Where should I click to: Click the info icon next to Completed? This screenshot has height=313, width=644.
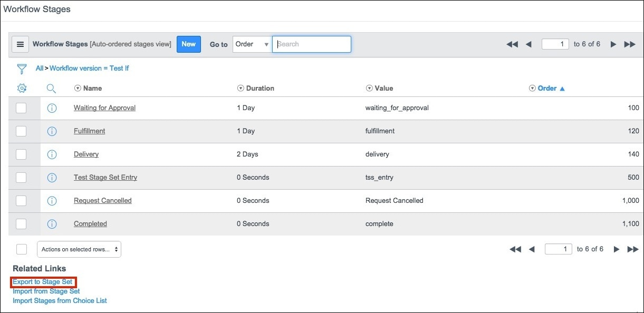pyautogui.click(x=52, y=224)
